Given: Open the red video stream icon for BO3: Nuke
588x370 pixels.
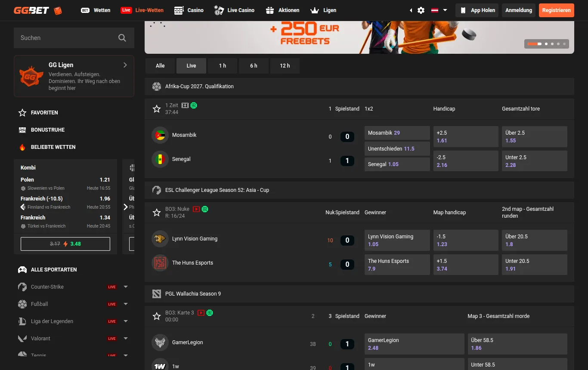Looking at the screenshot, I should (x=196, y=209).
